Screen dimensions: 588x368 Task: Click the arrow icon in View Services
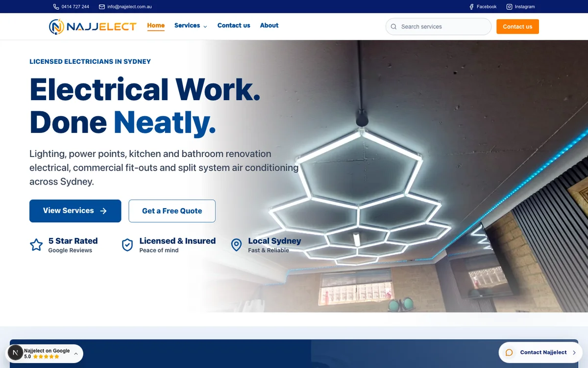coord(103,211)
